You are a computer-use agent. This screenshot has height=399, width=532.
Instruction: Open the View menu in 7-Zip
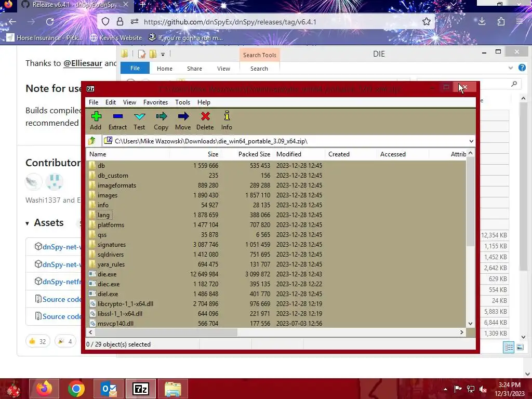pyautogui.click(x=129, y=102)
